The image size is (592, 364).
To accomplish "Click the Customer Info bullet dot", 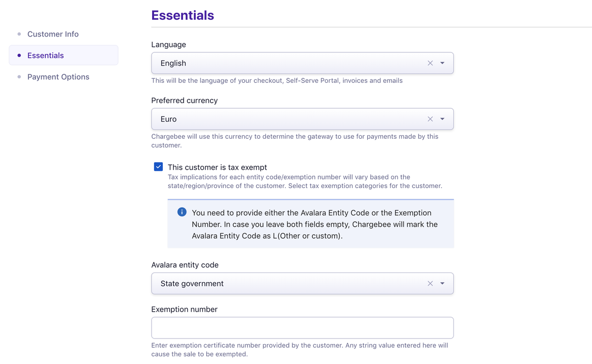I will (x=19, y=34).
